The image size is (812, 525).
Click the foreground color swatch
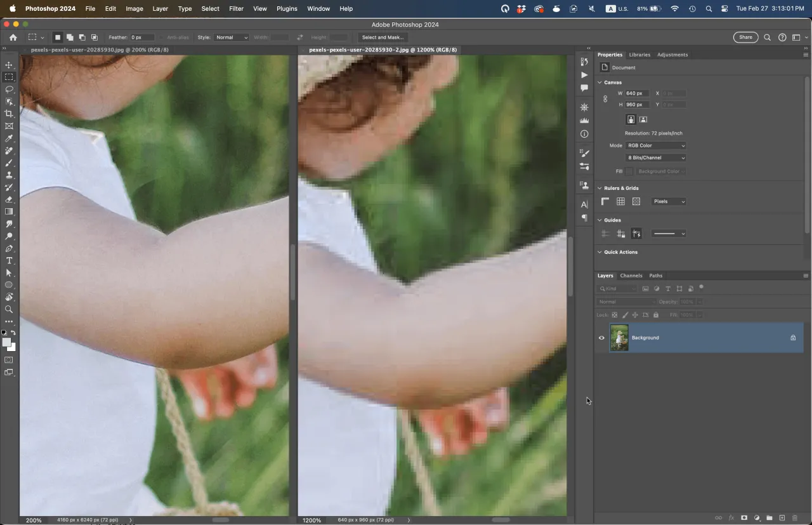coord(6,342)
